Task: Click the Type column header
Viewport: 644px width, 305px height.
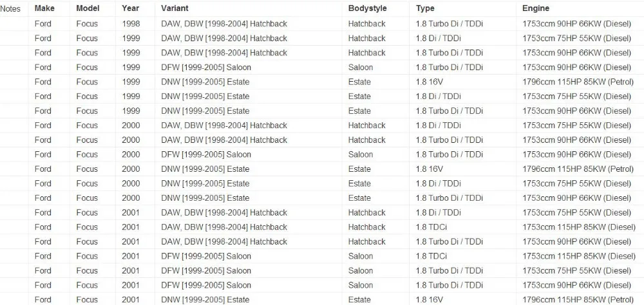Action: pyautogui.click(x=425, y=8)
